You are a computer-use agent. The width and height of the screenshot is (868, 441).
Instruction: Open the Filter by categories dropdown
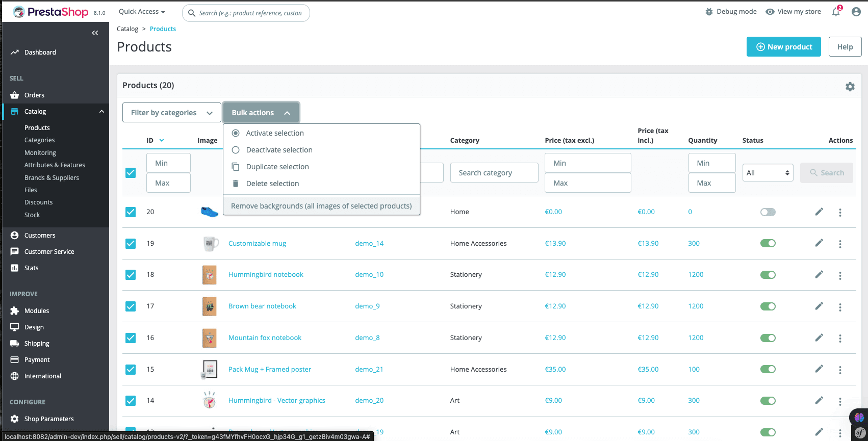[x=172, y=113]
